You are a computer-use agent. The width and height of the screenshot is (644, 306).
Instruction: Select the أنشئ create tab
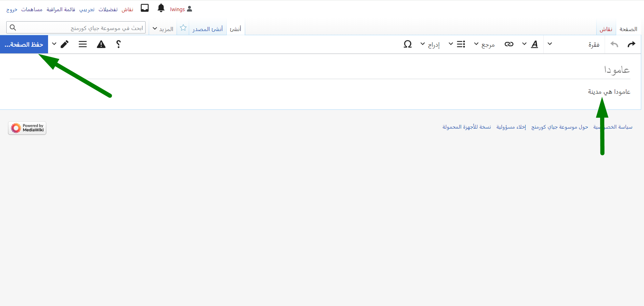click(x=236, y=29)
